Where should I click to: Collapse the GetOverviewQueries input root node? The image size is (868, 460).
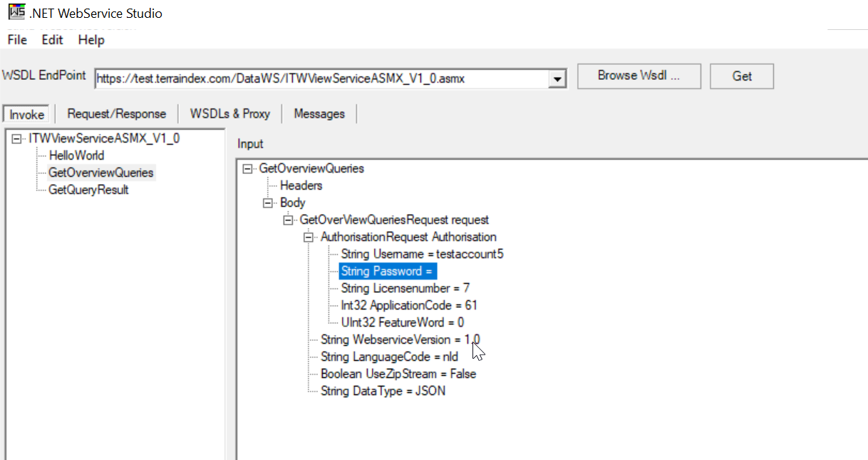point(247,168)
